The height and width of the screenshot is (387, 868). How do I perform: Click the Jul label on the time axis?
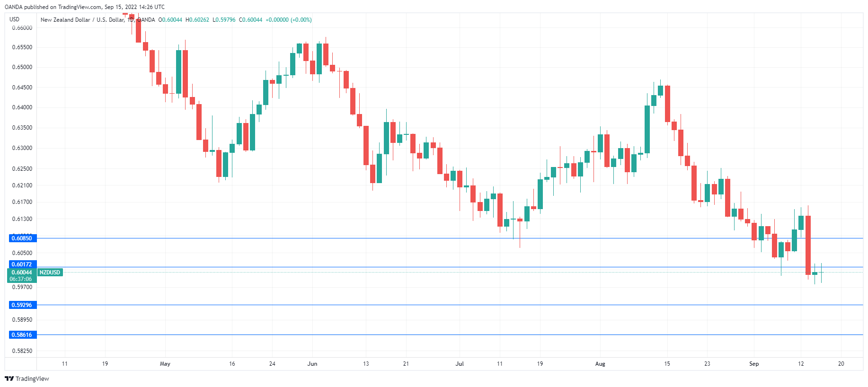pyautogui.click(x=460, y=364)
